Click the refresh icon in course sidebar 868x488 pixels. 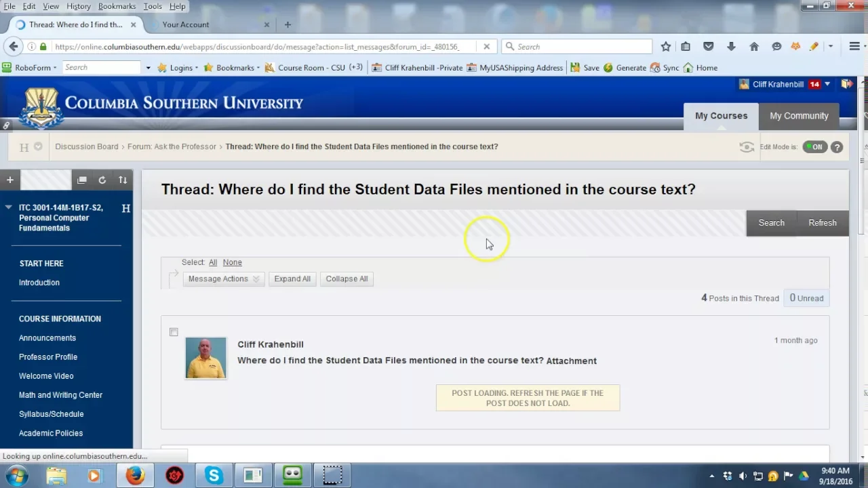tap(102, 180)
